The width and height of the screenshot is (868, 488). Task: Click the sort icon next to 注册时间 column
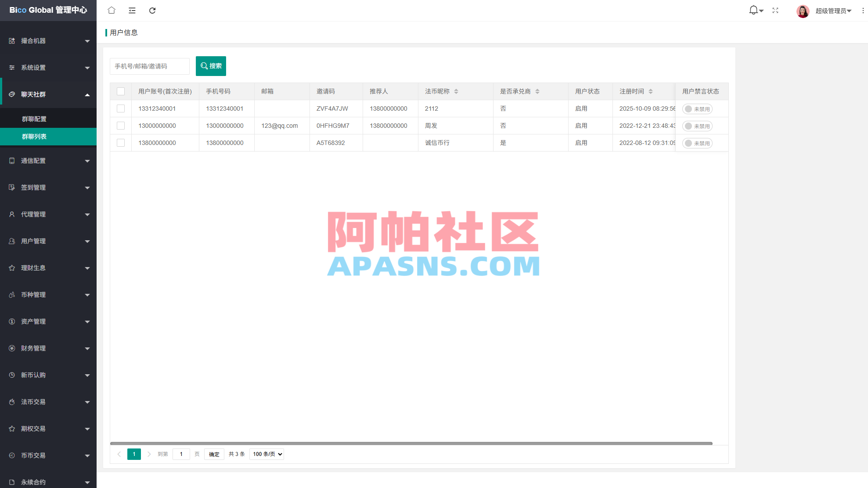coord(651,91)
